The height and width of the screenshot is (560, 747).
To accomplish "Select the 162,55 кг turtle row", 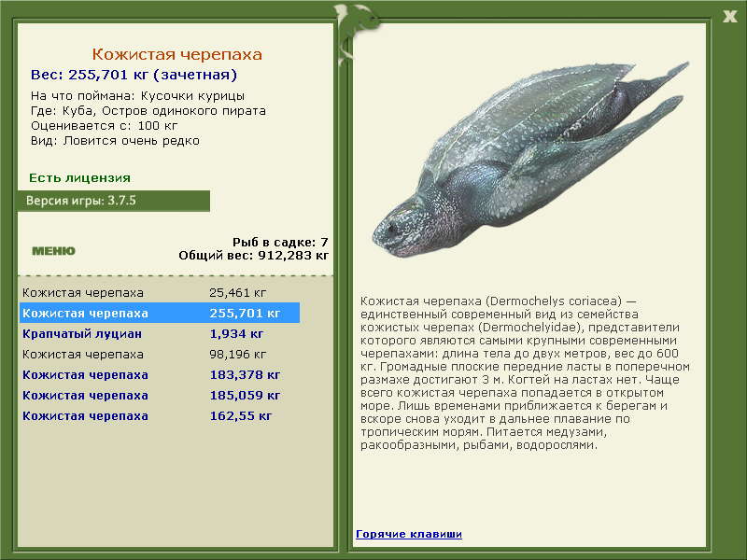I will tap(160, 415).
